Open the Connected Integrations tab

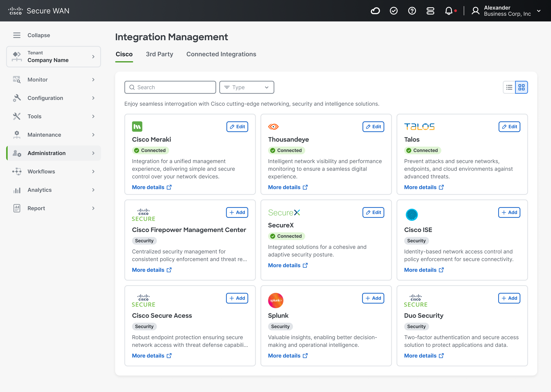pyautogui.click(x=221, y=54)
